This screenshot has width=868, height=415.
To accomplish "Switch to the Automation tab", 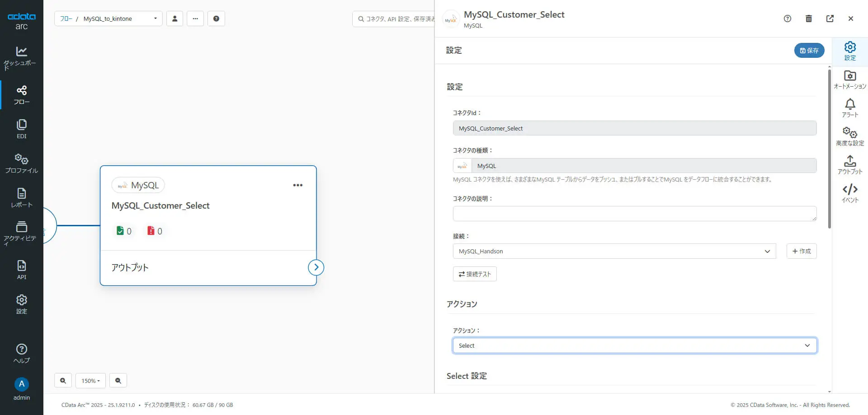I will click(x=850, y=80).
